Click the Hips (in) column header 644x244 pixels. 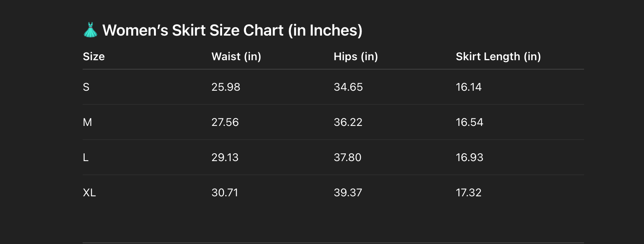pyautogui.click(x=356, y=57)
